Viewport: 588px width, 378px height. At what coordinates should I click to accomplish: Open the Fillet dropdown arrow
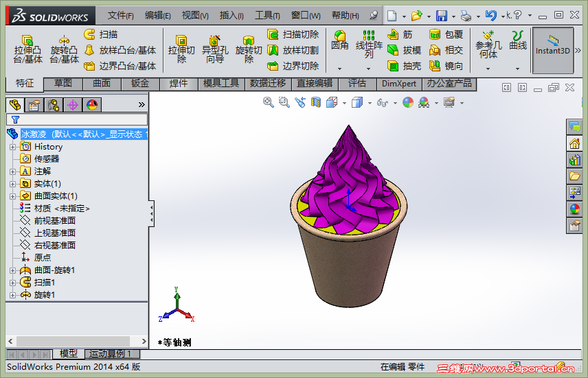[x=340, y=69]
